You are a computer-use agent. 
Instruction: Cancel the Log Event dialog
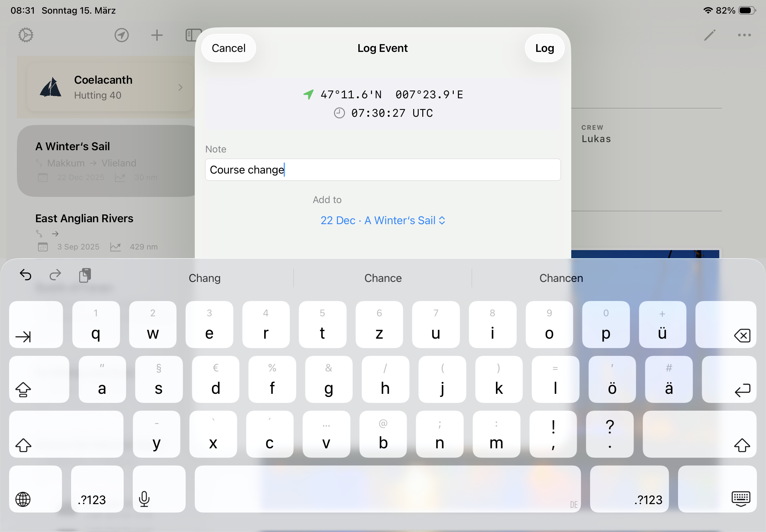(x=228, y=48)
